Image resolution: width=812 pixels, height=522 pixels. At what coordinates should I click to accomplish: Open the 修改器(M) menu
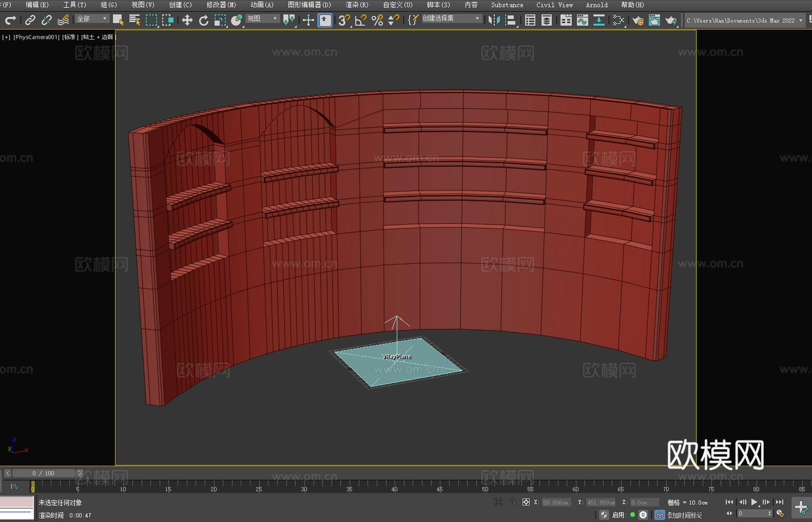(x=221, y=5)
